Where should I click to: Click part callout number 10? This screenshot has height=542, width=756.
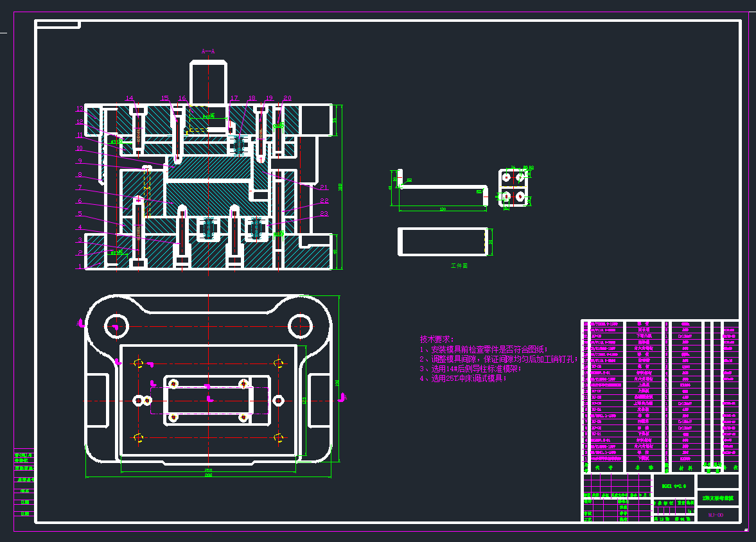click(80, 148)
